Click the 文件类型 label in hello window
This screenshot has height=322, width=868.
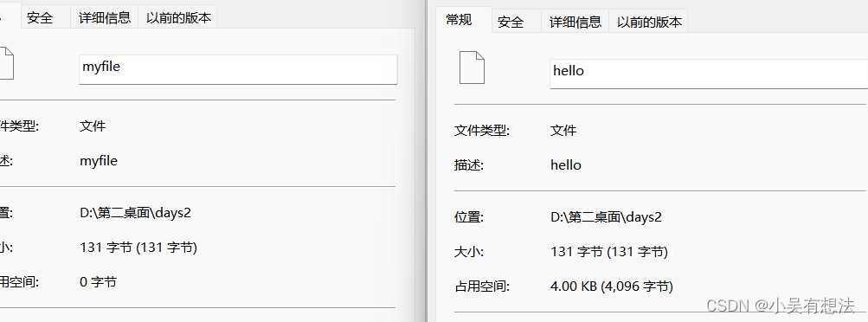(x=482, y=131)
